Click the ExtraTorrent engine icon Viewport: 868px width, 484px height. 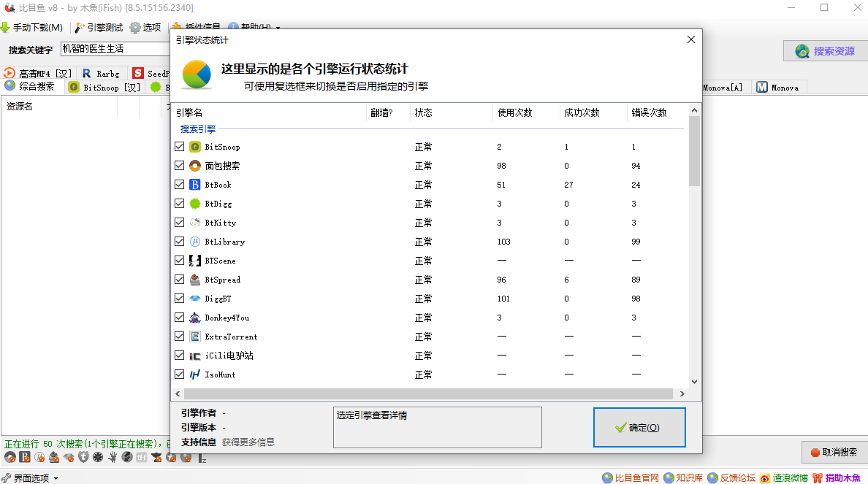(195, 337)
